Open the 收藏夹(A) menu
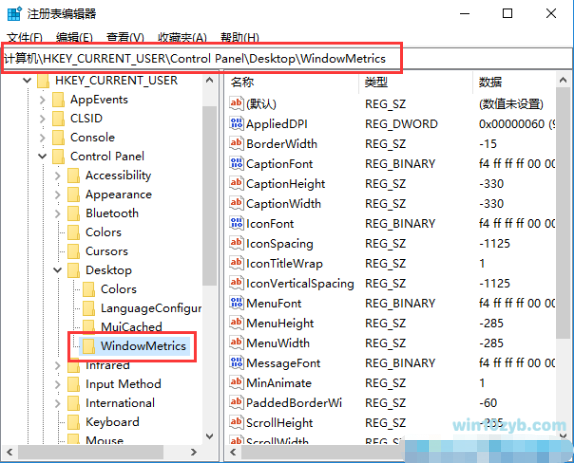574x463 pixels. click(x=182, y=37)
